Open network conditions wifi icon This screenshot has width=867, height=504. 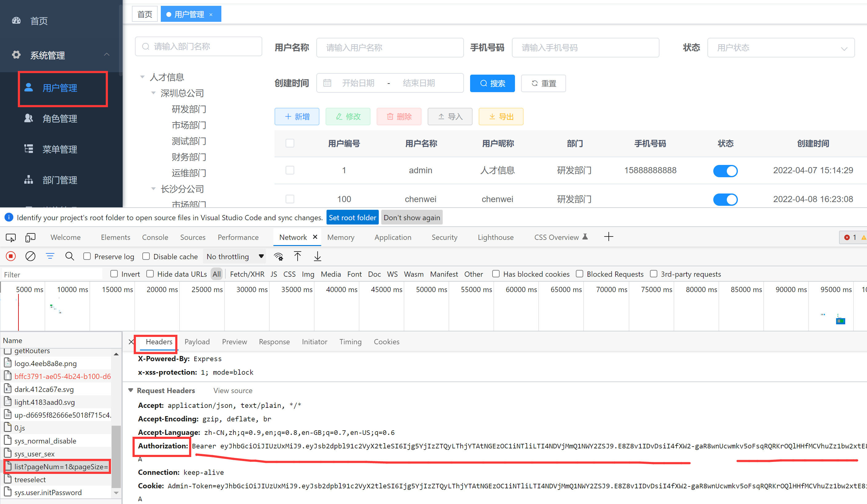[x=278, y=256]
